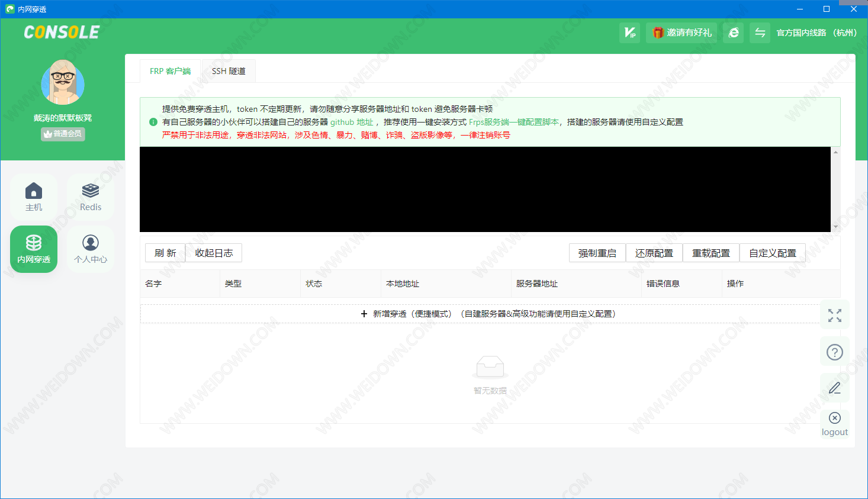Switch to the SSH 隧道 tab
The height and width of the screenshot is (499, 868).
(x=229, y=71)
